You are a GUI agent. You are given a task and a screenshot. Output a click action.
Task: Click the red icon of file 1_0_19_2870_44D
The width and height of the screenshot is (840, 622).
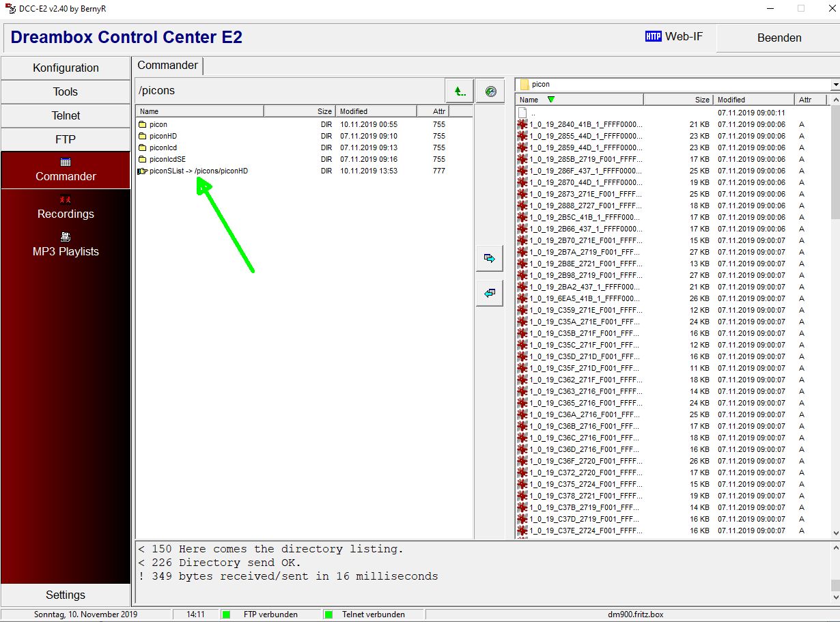522,182
